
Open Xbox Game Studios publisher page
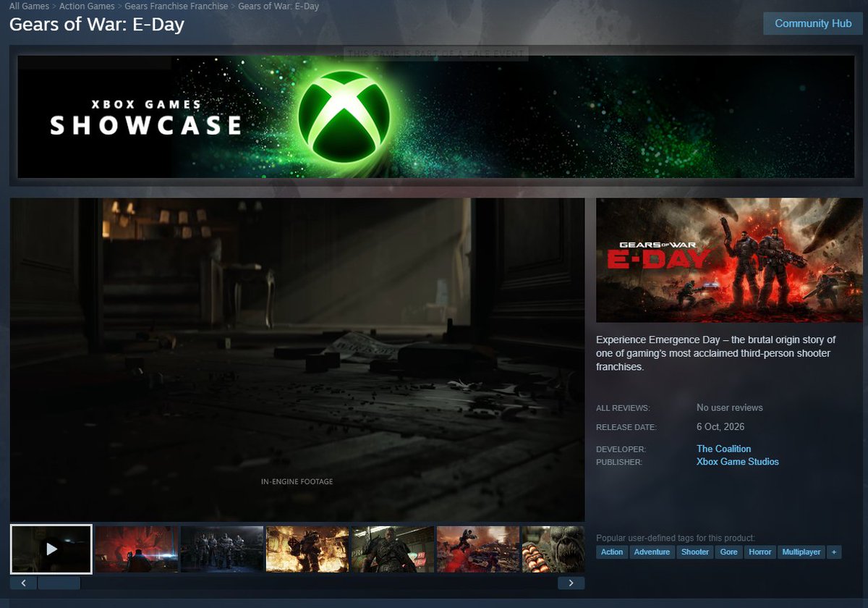point(738,462)
